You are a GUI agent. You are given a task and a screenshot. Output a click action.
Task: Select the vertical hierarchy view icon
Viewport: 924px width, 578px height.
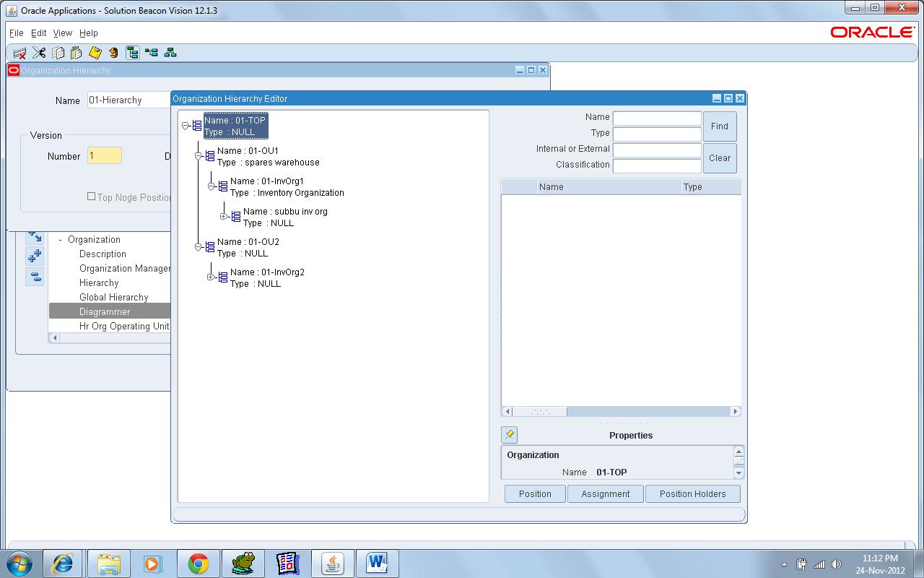132,52
